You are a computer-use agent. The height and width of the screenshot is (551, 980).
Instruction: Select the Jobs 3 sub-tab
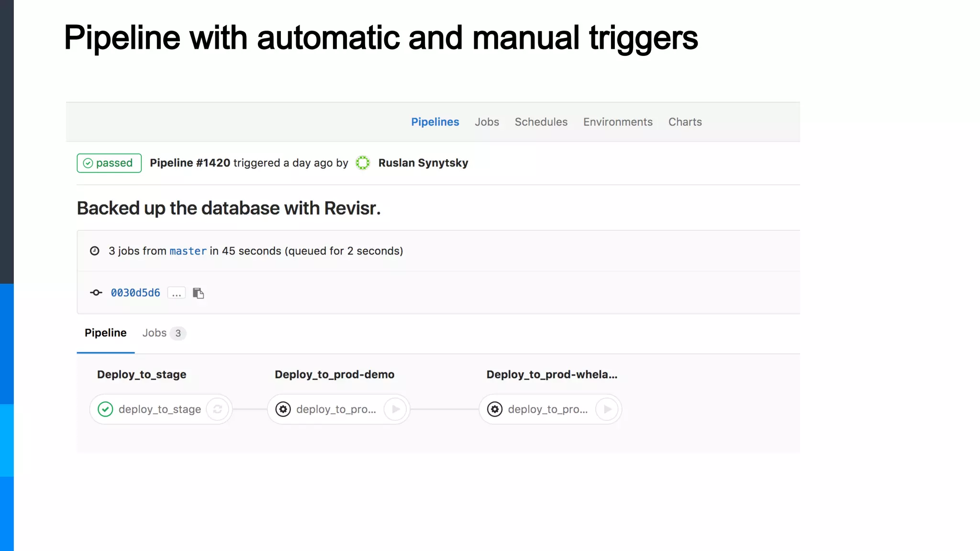tap(163, 333)
